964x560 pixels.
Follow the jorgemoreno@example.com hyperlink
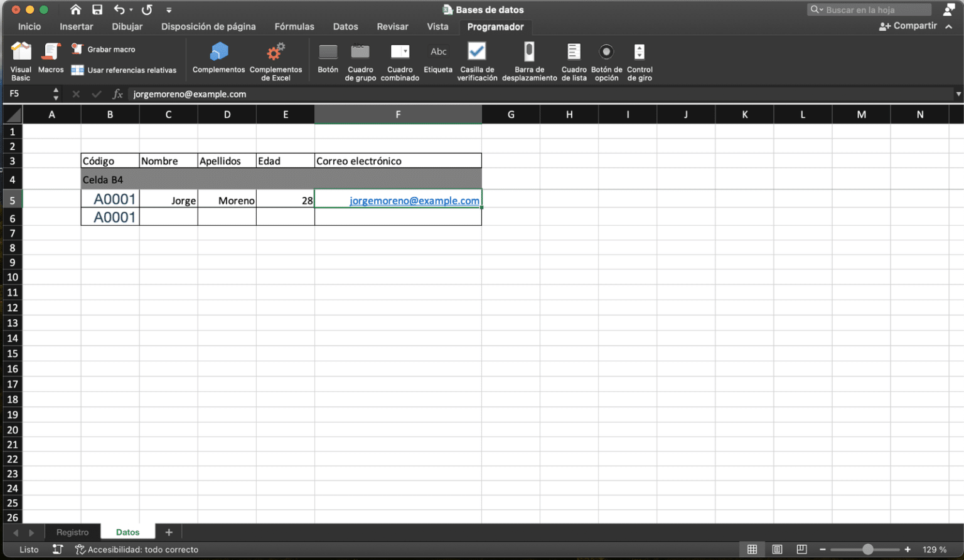click(414, 201)
